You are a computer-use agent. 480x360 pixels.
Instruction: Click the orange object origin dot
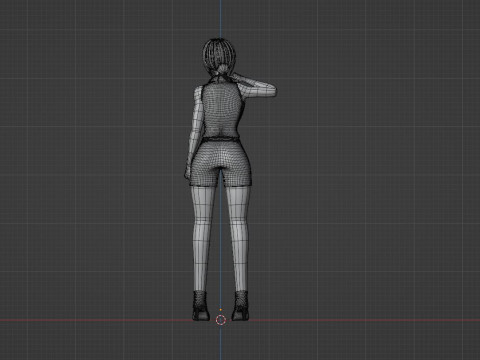point(220,310)
